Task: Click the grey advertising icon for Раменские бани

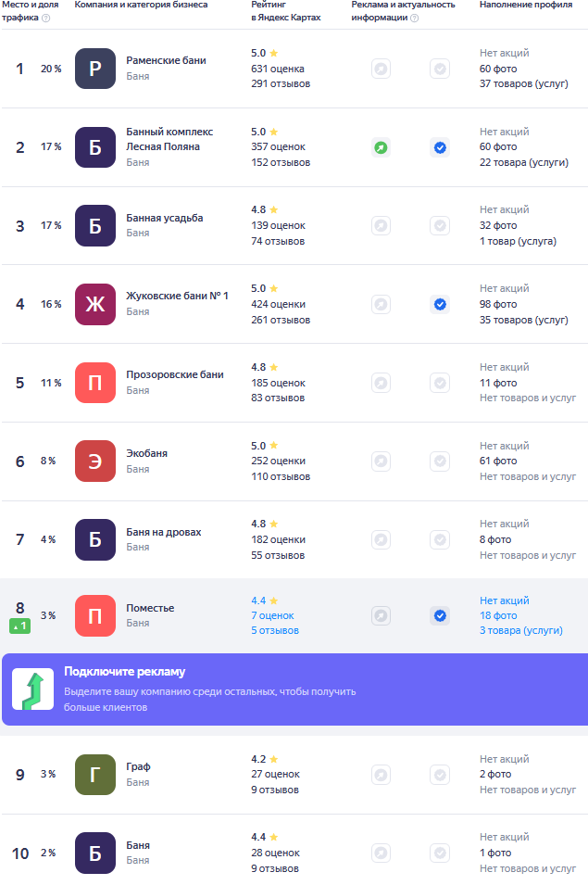Action: (x=381, y=69)
